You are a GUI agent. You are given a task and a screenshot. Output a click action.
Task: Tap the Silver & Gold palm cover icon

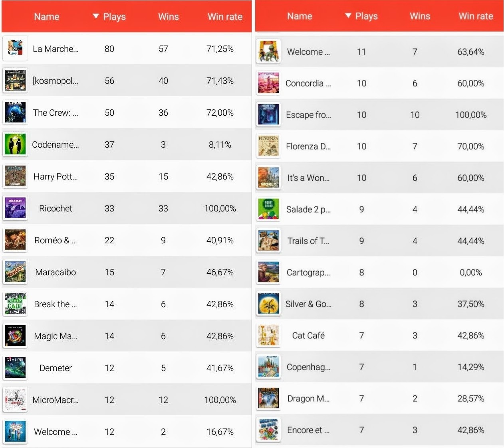point(268,304)
